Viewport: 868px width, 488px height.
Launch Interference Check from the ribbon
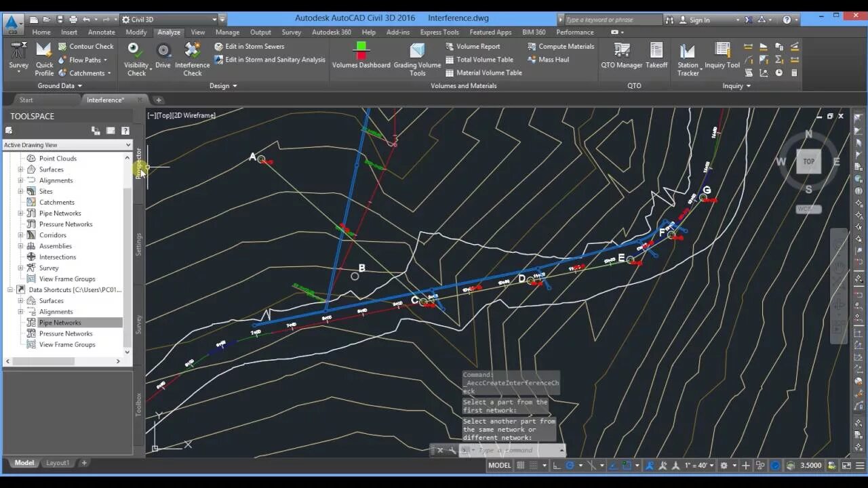192,58
